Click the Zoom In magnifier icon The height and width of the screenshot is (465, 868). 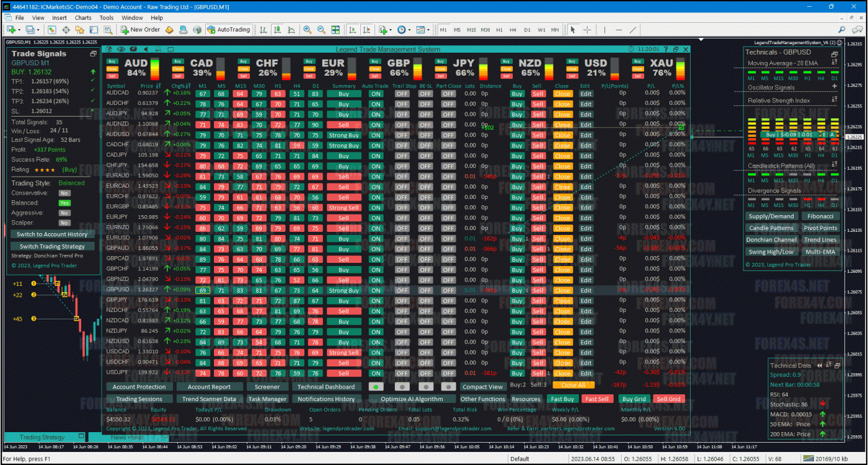[307, 29]
